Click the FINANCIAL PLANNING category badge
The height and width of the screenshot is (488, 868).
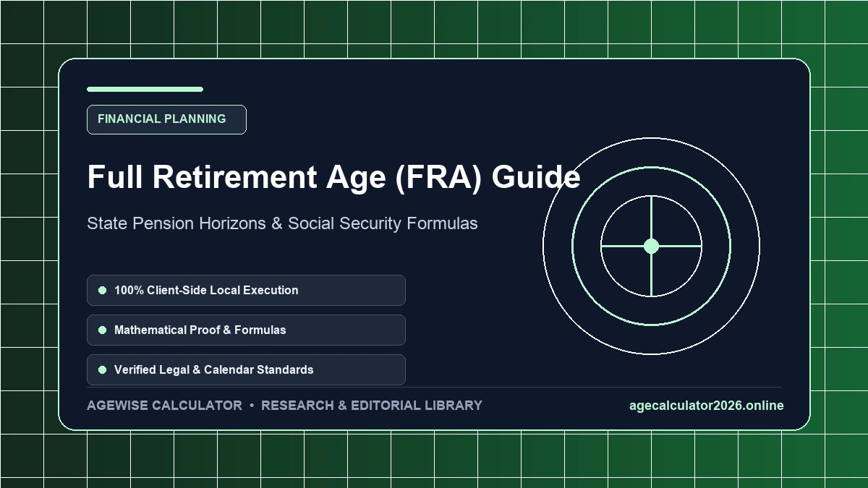click(166, 119)
